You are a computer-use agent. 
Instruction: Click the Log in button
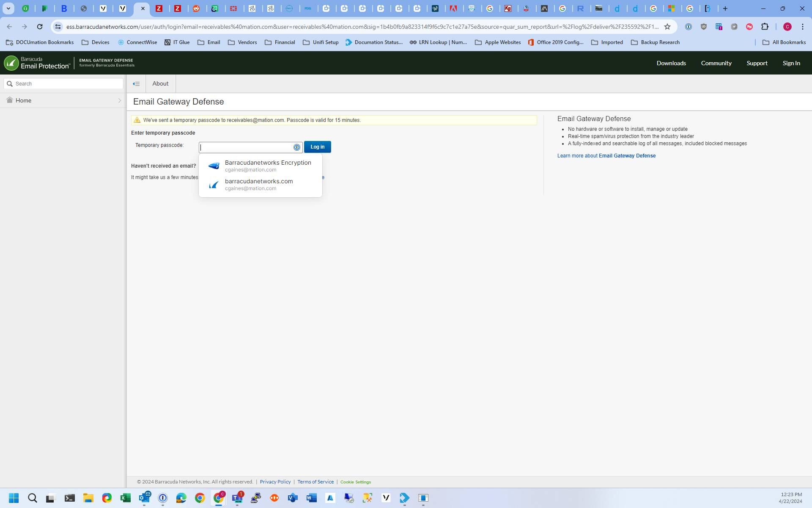click(x=317, y=147)
